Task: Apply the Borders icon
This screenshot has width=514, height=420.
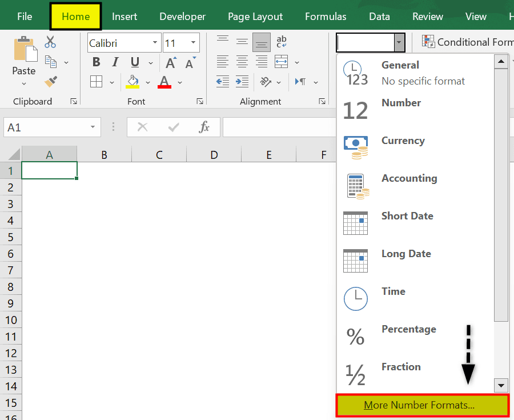Action: point(96,82)
